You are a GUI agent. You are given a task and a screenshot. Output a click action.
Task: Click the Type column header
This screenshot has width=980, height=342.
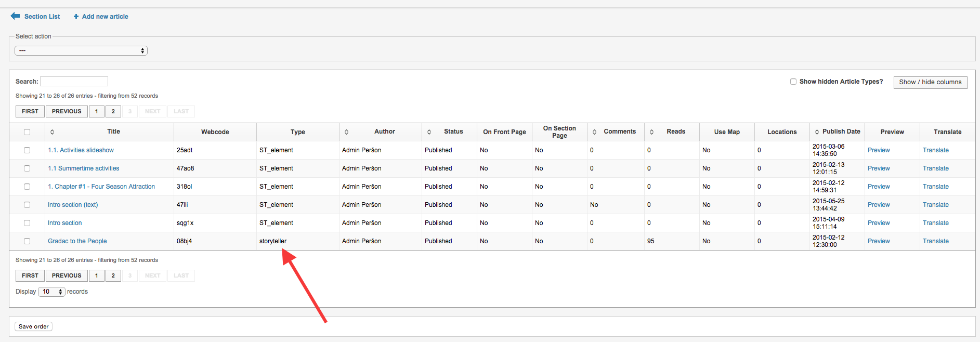(x=298, y=132)
